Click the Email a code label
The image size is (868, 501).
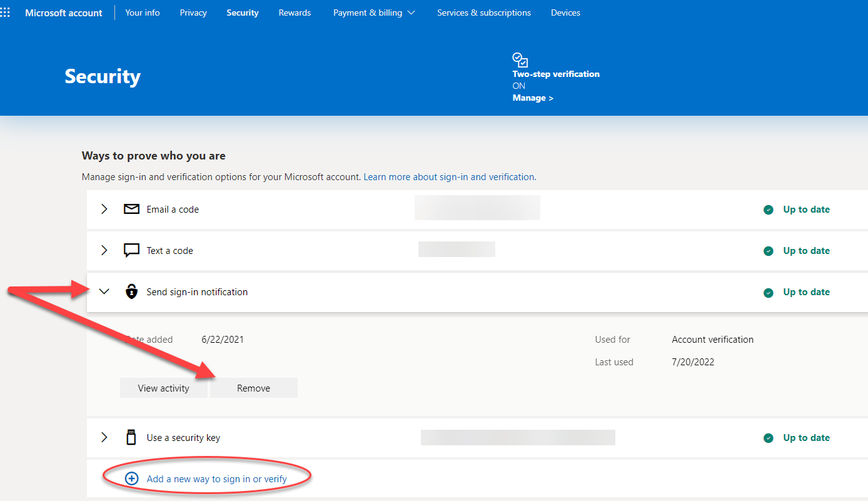173,210
